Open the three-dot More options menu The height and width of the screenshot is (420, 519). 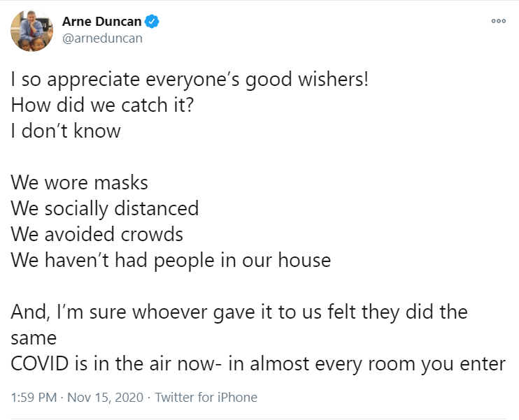click(x=498, y=21)
